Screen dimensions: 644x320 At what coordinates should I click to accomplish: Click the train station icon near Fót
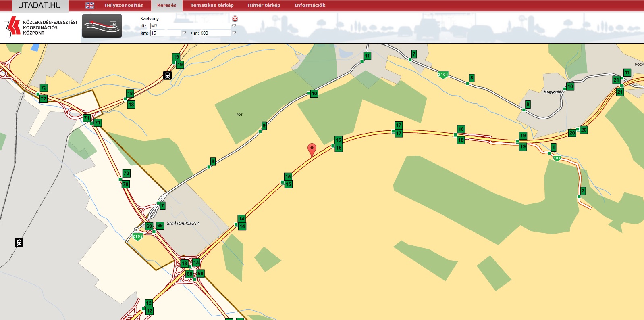[x=167, y=75]
